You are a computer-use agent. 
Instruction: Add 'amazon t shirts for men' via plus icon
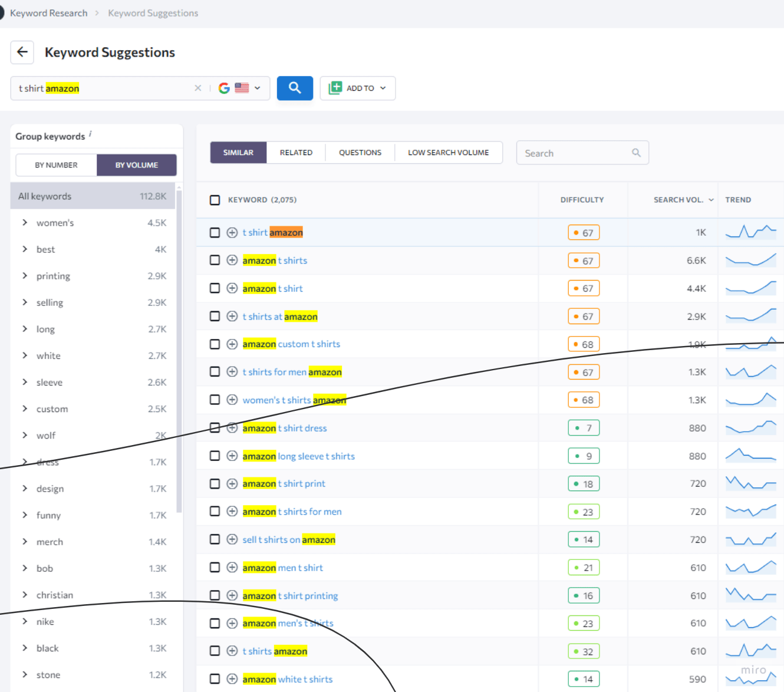coord(232,511)
